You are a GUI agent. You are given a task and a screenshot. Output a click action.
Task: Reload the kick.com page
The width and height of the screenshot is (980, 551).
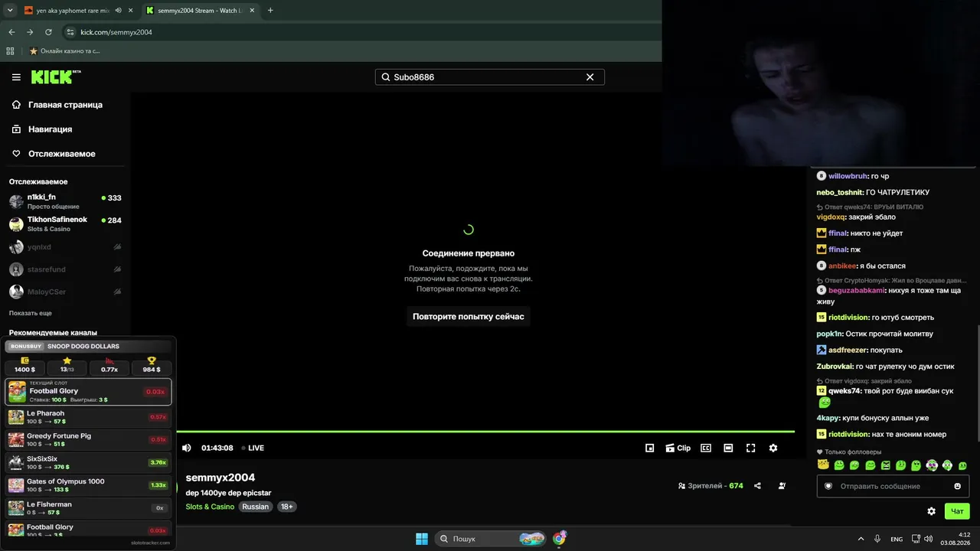click(x=48, y=32)
